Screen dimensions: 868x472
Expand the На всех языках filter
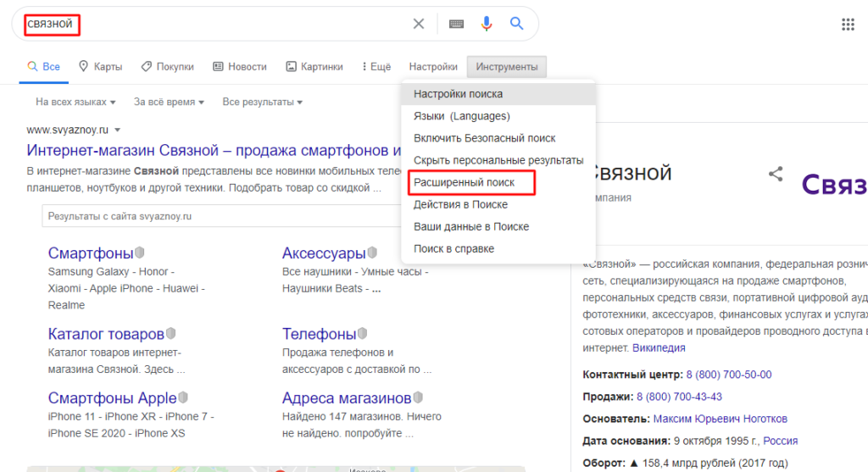[x=75, y=102]
